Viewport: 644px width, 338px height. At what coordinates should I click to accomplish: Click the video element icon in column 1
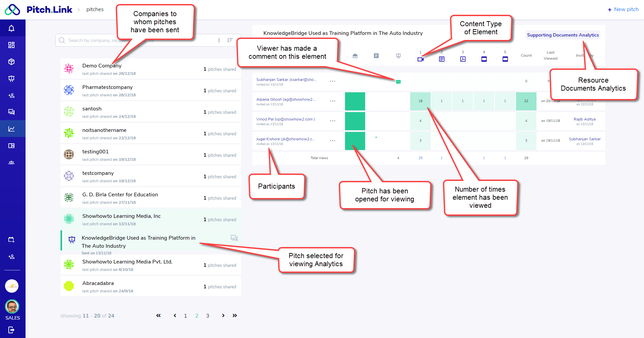[x=420, y=59]
